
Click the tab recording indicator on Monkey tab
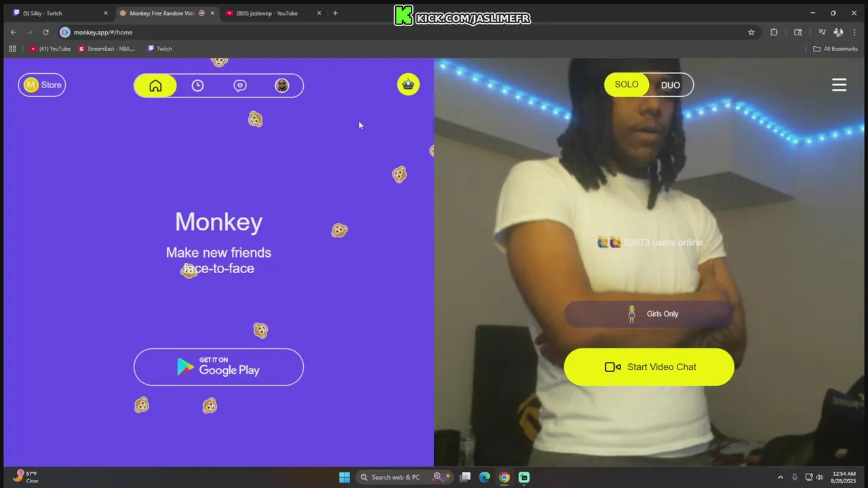point(201,13)
